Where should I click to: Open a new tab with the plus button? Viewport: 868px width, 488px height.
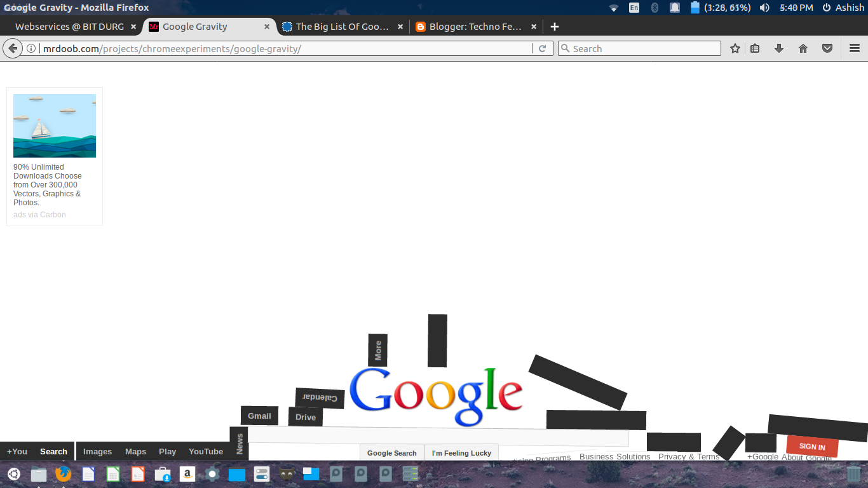click(555, 27)
